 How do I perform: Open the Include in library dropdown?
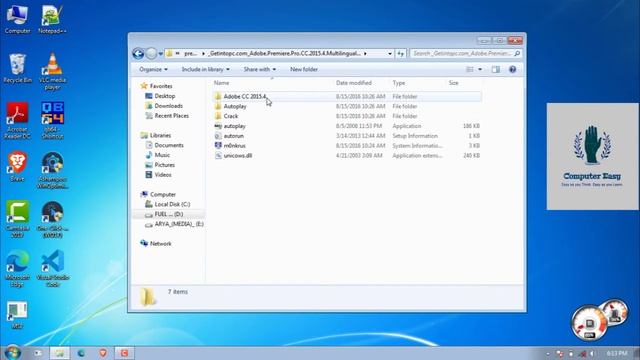(x=205, y=69)
